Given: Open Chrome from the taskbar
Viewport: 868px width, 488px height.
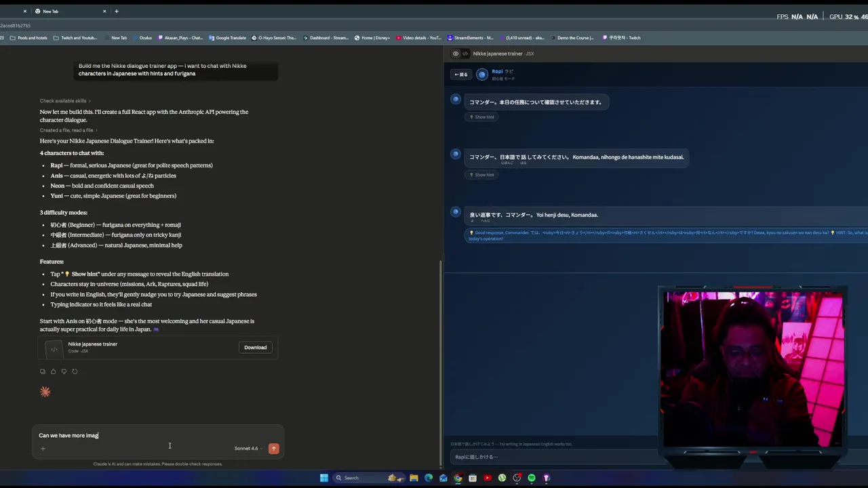Looking at the screenshot, I should tap(458, 478).
